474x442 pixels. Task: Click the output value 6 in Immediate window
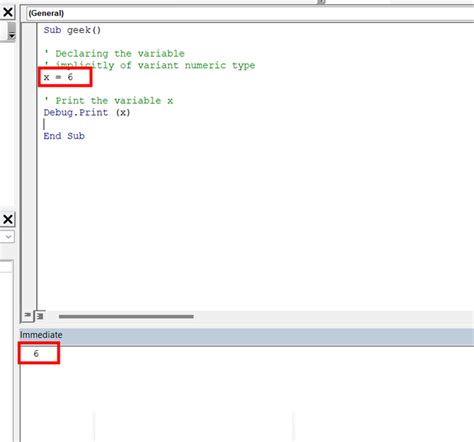click(36, 353)
